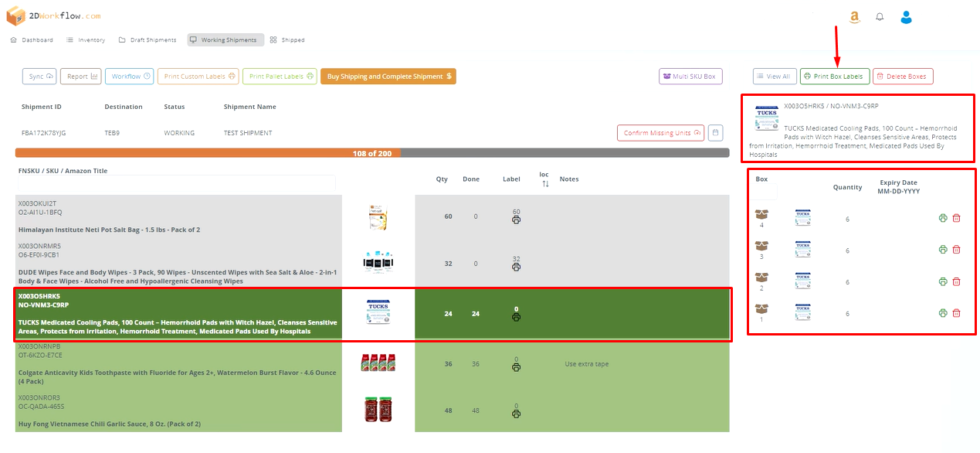Image resolution: width=980 pixels, height=453 pixels.
Task: Switch to the Inventory tab
Action: [86, 40]
